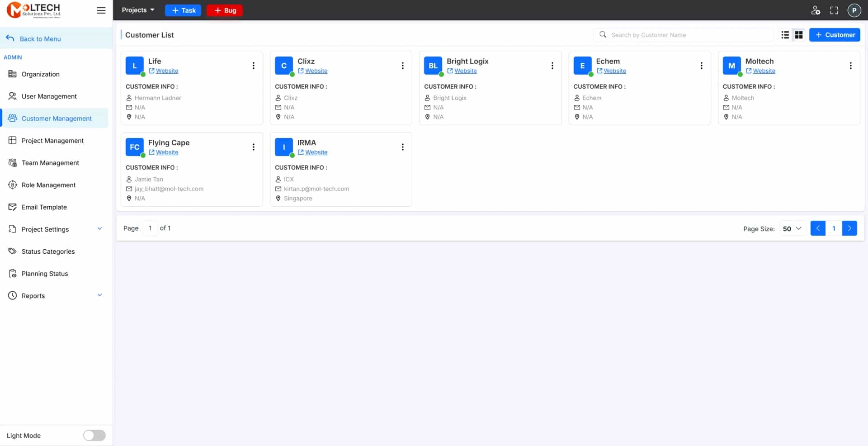Open Planning Status in sidebar
Viewport: 868px width, 446px height.
(55, 274)
